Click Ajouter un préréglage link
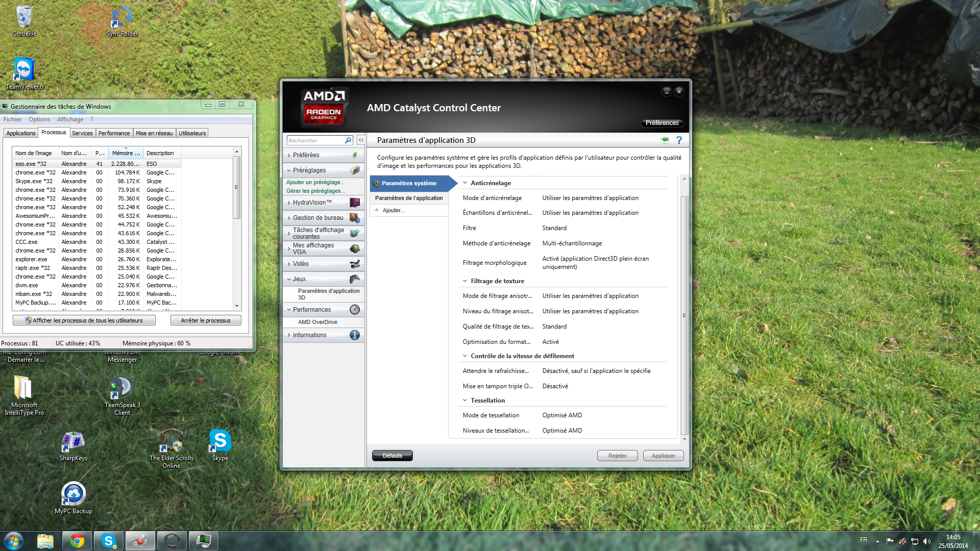 [315, 182]
